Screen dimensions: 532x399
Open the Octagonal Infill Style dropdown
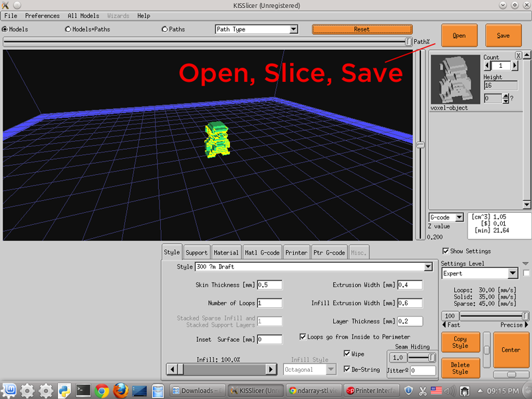coord(310,369)
